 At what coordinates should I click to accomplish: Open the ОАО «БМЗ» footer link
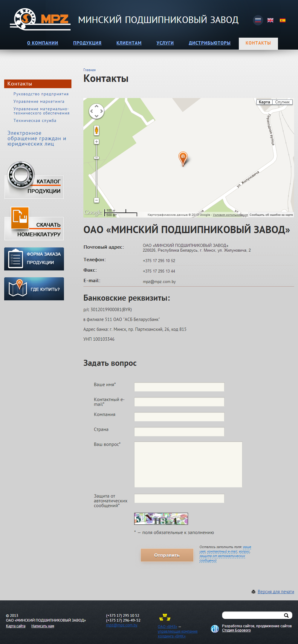[167, 627]
